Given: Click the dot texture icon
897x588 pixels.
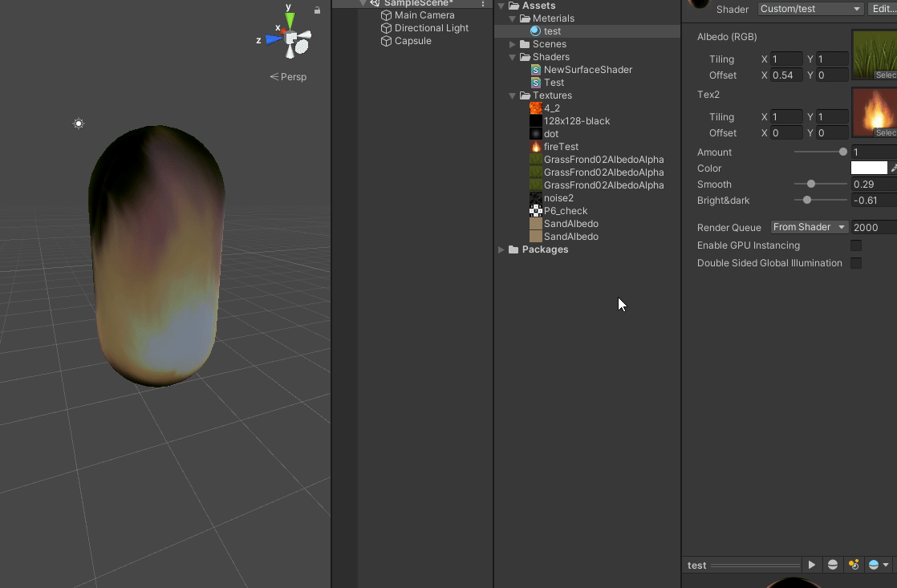Looking at the screenshot, I should [x=535, y=134].
